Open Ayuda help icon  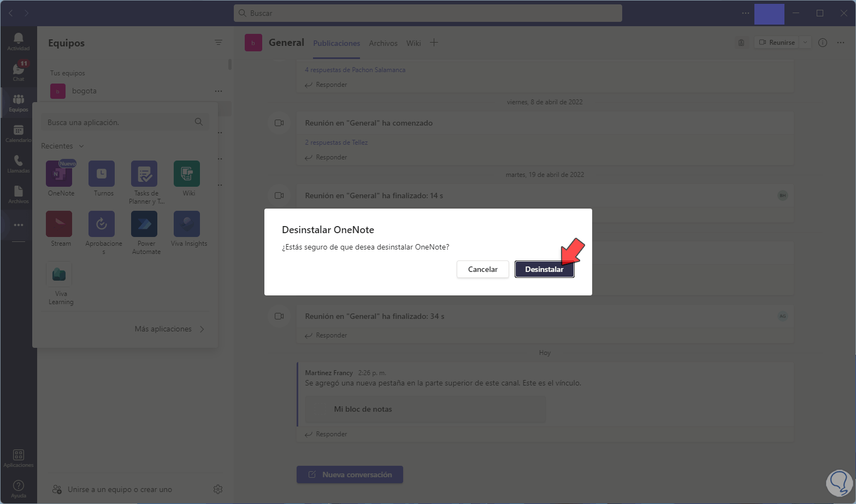19,488
